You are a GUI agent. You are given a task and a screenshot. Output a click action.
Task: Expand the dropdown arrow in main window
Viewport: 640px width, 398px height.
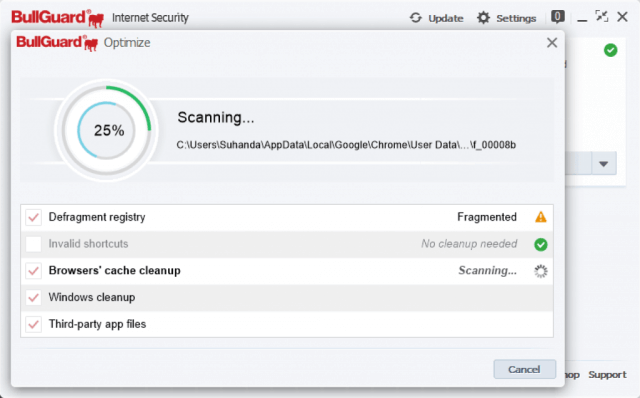tap(604, 164)
